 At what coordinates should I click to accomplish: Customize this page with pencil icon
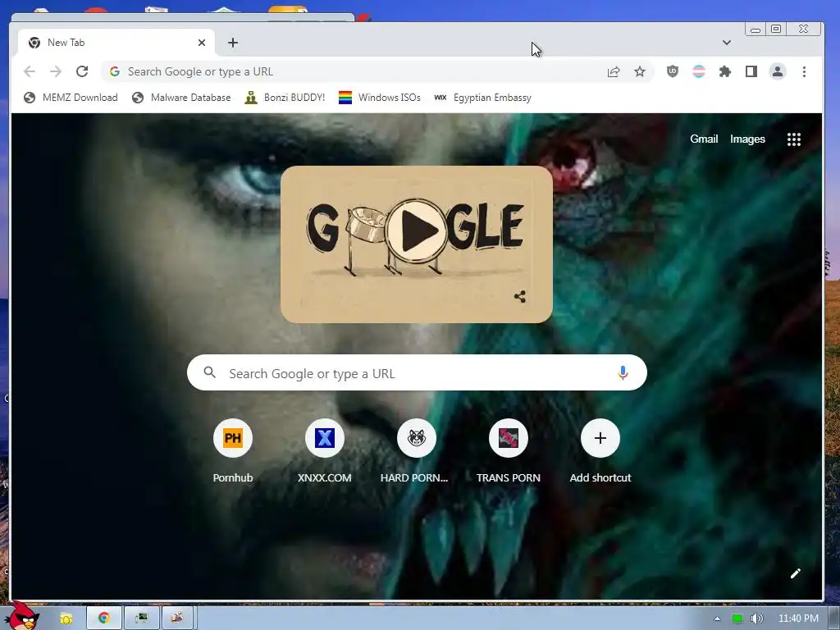[x=795, y=573]
